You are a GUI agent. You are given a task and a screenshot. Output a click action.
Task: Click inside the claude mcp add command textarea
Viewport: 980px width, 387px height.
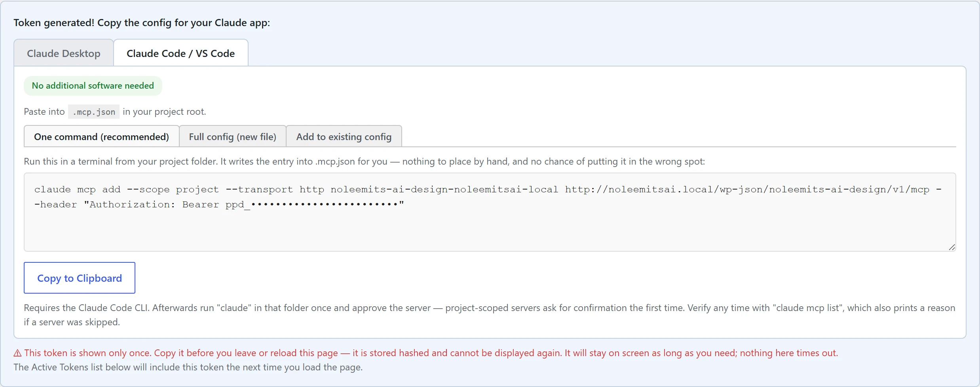click(x=490, y=212)
